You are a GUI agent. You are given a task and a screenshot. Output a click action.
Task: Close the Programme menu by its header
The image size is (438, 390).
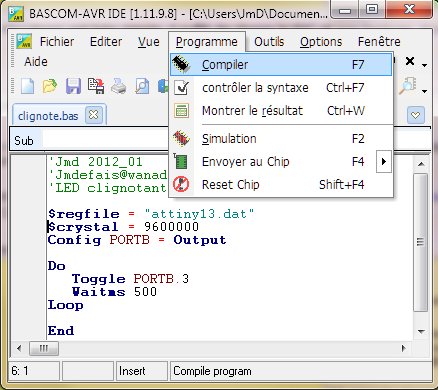207,42
